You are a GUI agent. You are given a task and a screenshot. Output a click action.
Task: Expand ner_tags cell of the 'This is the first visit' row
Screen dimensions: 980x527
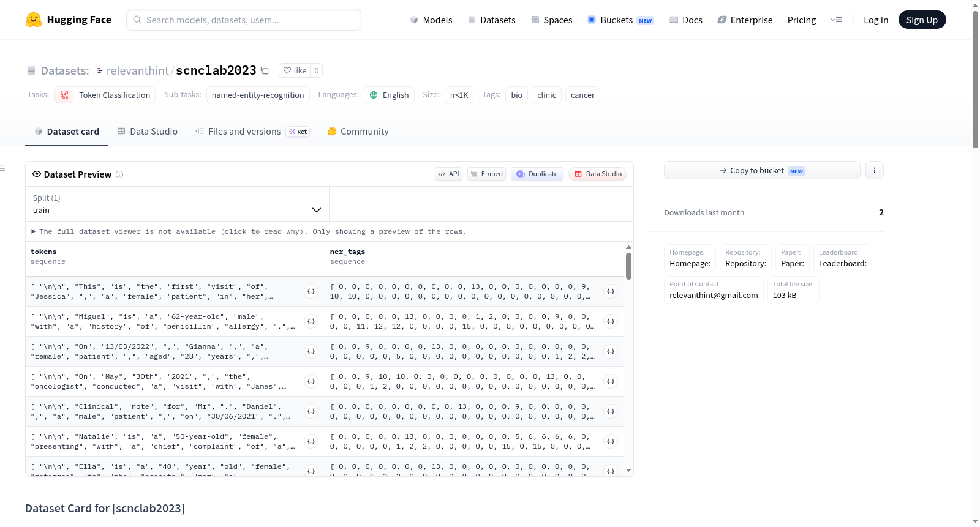pyautogui.click(x=611, y=291)
